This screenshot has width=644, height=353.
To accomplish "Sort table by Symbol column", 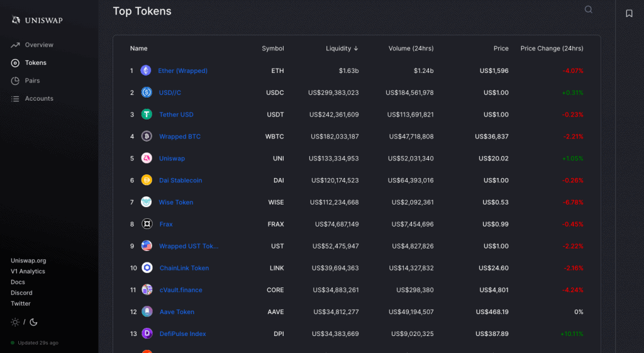I will [x=273, y=48].
